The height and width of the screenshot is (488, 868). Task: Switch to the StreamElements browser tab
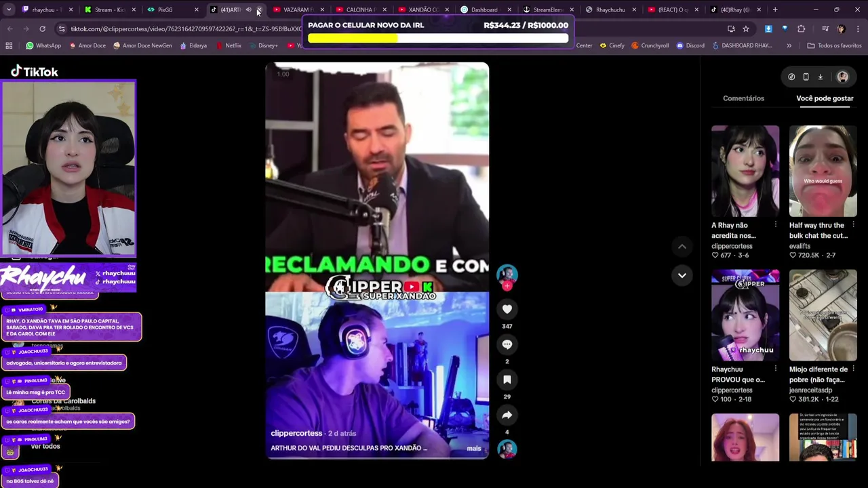[x=548, y=9]
